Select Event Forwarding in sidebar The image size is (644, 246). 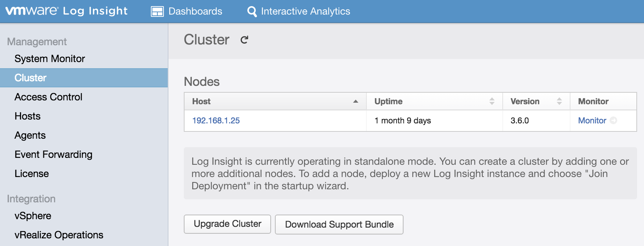click(53, 154)
